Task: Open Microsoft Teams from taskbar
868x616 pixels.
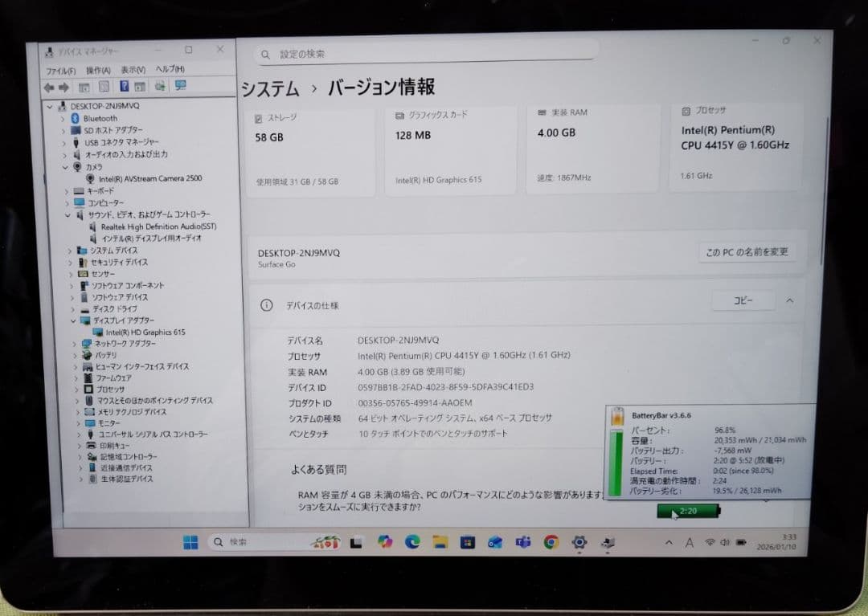Action: click(523, 542)
